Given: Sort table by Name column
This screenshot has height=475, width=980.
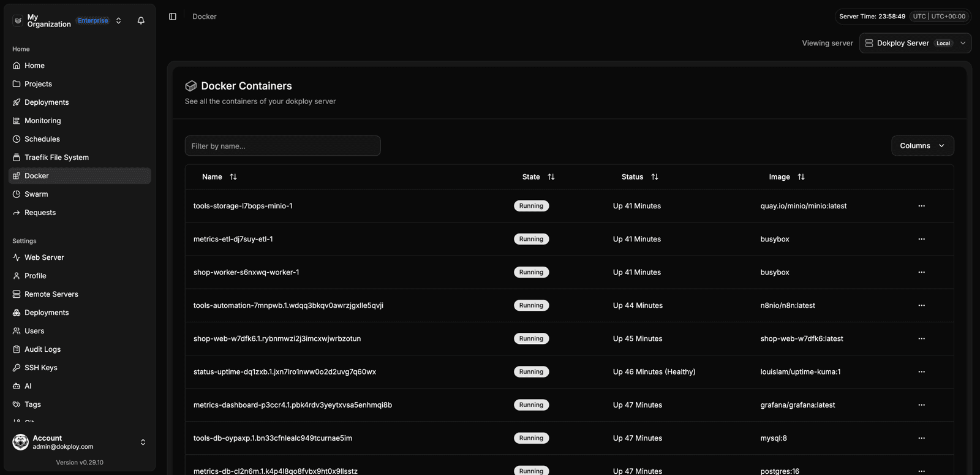Looking at the screenshot, I should (219, 177).
